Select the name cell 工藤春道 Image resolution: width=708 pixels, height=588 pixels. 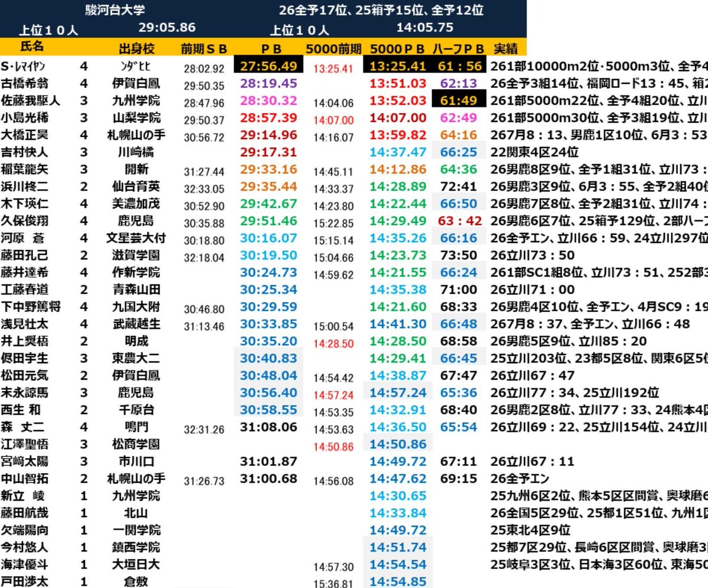25,289
